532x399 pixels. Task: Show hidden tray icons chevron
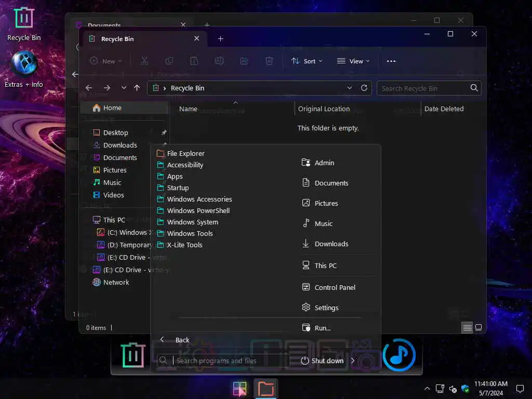click(x=427, y=389)
